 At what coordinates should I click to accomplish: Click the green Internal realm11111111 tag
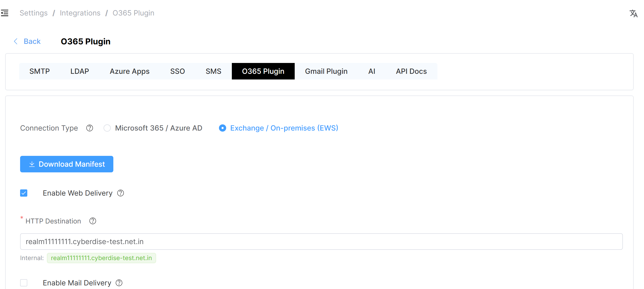click(101, 258)
